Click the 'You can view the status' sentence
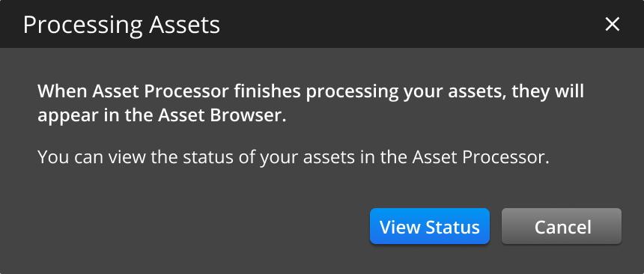Viewport: 644px width, 274px height. pyautogui.click(x=294, y=157)
